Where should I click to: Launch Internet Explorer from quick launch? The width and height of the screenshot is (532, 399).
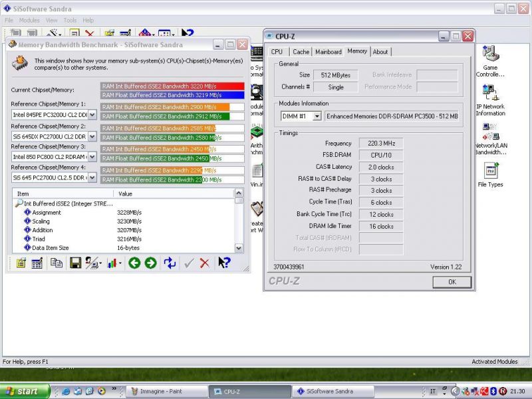coord(66,391)
